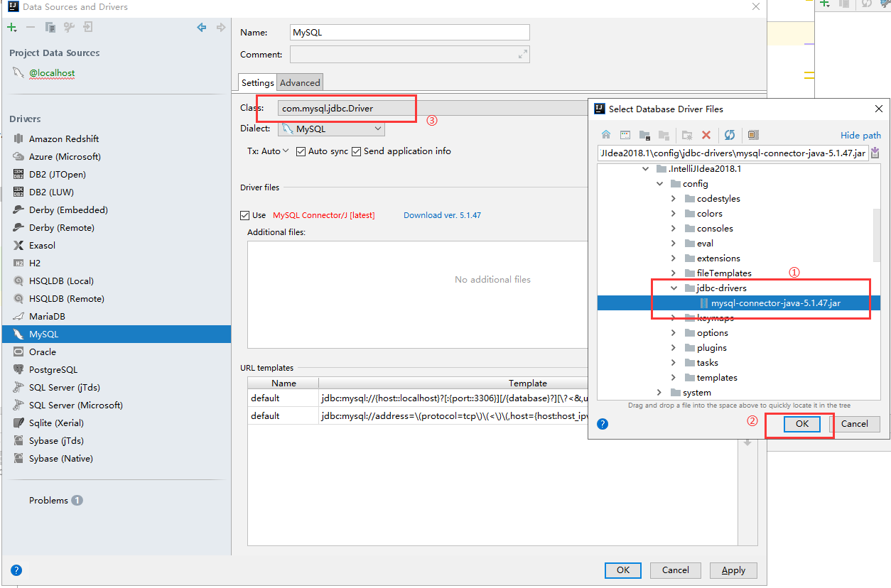This screenshot has width=891, height=588.
Task: Collapse the jdbc-drivers folder
Action: click(x=674, y=288)
